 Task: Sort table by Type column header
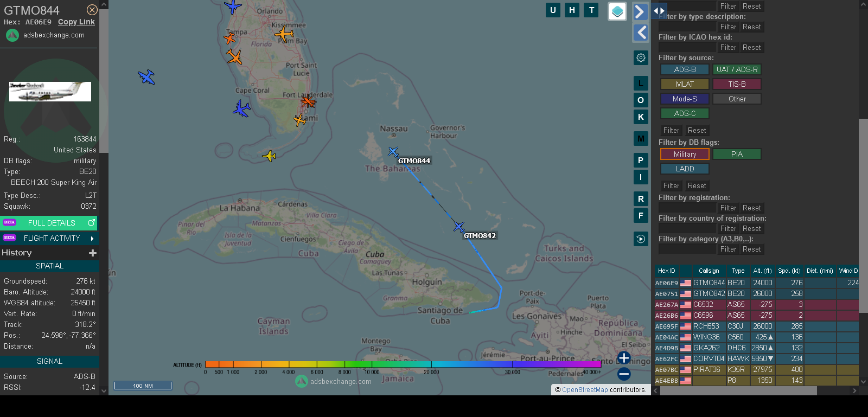click(x=738, y=271)
